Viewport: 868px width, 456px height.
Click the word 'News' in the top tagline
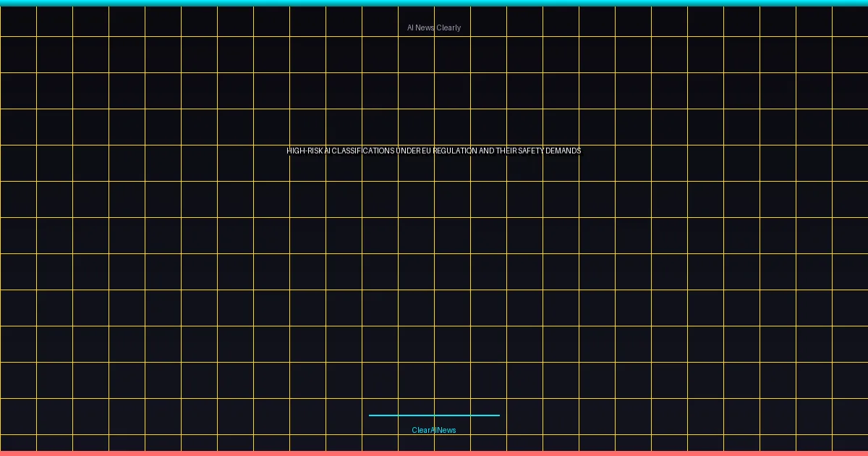(425, 28)
